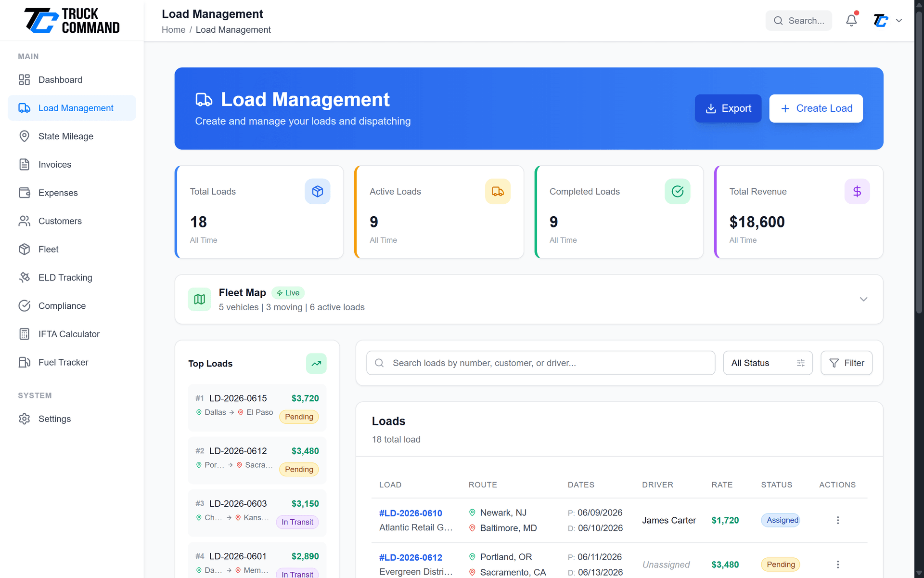Select Load Management in sidebar
Screen dimensions: 924x578
(x=72, y=108)
